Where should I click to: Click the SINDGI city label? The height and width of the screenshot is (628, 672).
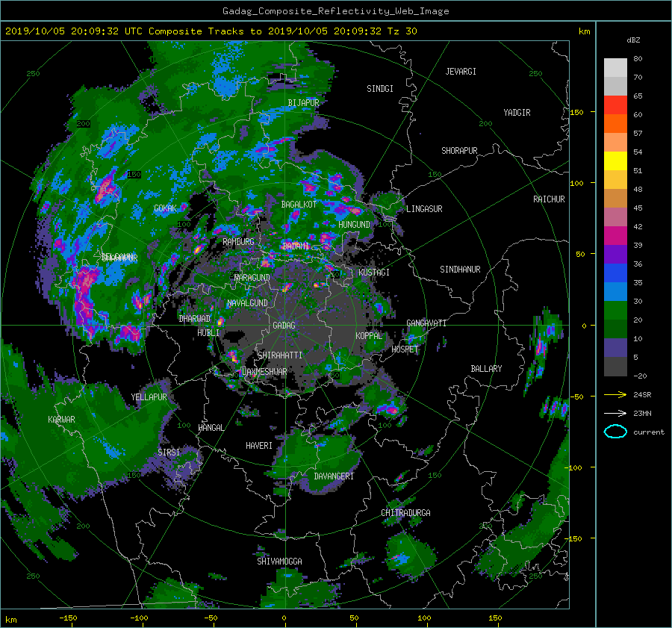click(380, 89)
